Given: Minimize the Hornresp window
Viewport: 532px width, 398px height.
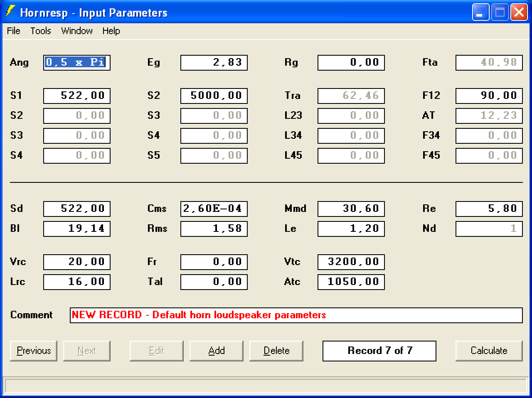Looking at the screenshot, I should [480, 12].
